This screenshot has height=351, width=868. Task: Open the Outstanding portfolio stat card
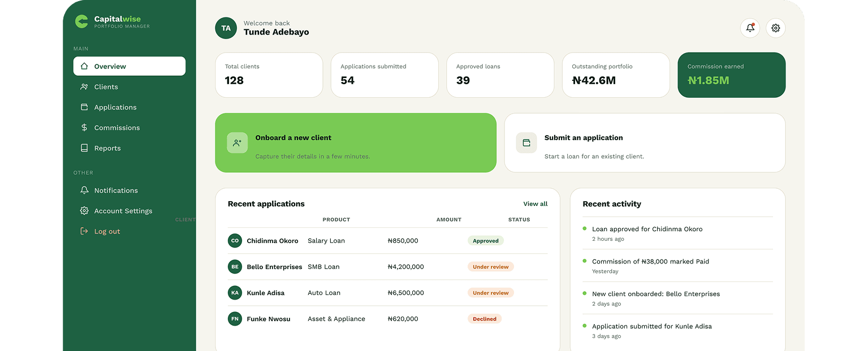click(x=616, y=75)
